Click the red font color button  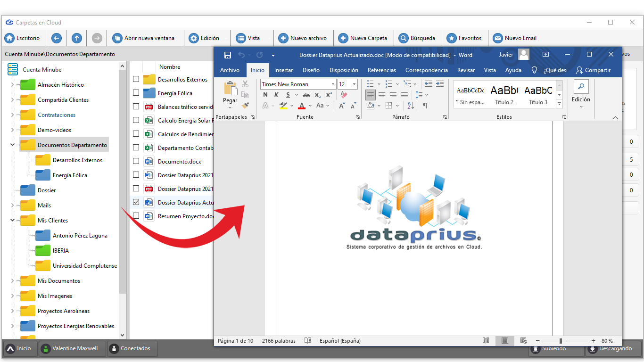click(302, 106)
